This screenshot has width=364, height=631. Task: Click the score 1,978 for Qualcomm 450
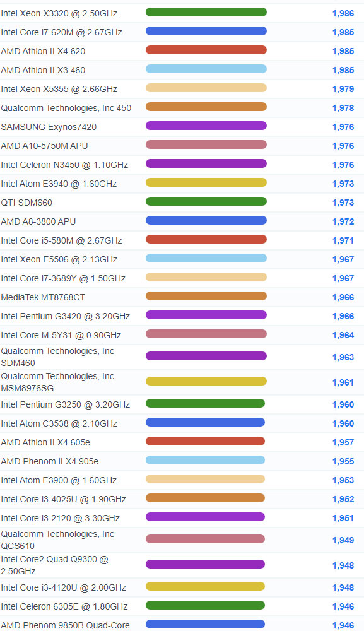[x=343, y=108]
